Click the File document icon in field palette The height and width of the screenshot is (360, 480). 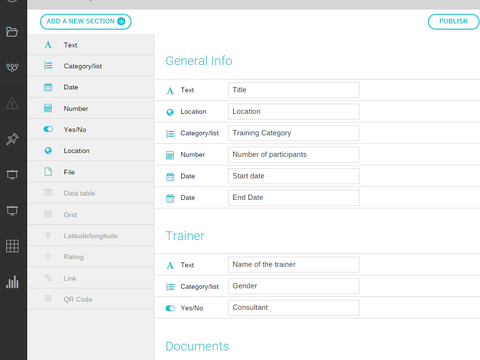(x=48, y=172)
